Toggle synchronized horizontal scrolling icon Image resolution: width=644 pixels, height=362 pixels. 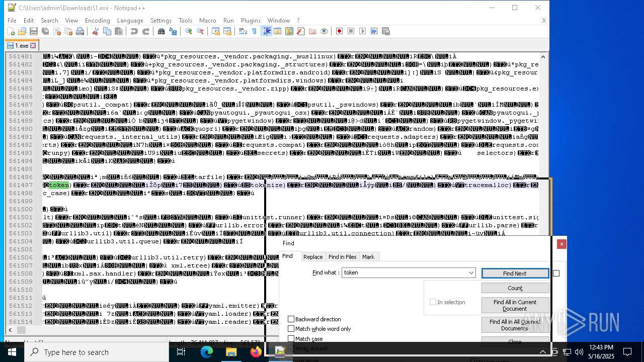coord(227,31)
